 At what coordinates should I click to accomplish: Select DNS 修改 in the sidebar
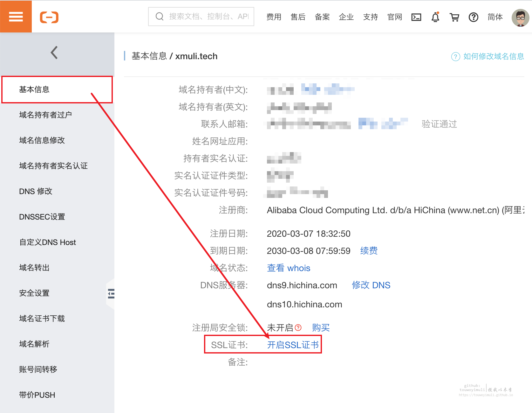(x=57, y=191)
